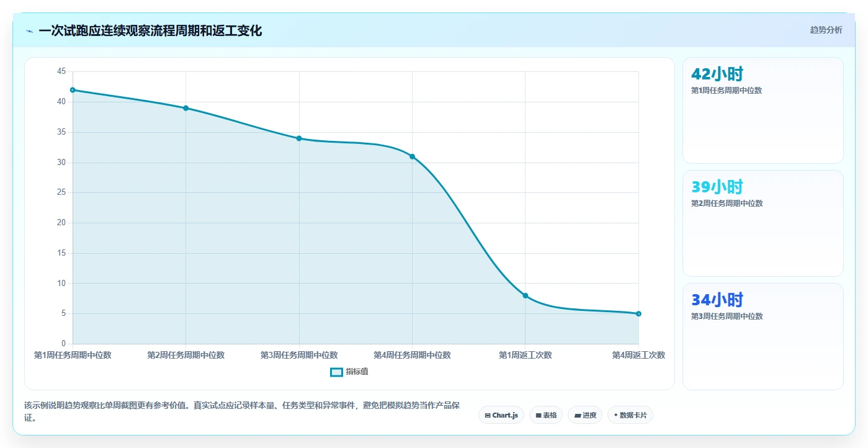
Task: Click the footer note starting 该示例说明
Action: click(x=242, y=411)
